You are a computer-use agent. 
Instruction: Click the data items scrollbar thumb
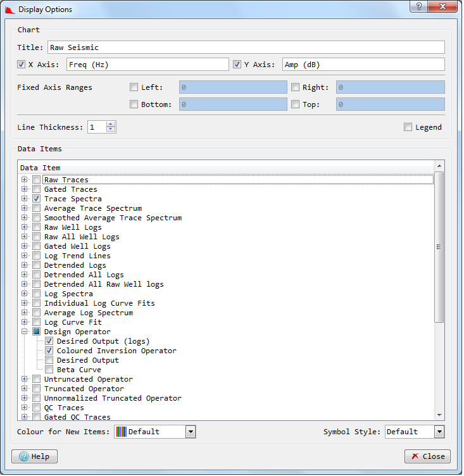pyautogui.click(x=440, y=248)
